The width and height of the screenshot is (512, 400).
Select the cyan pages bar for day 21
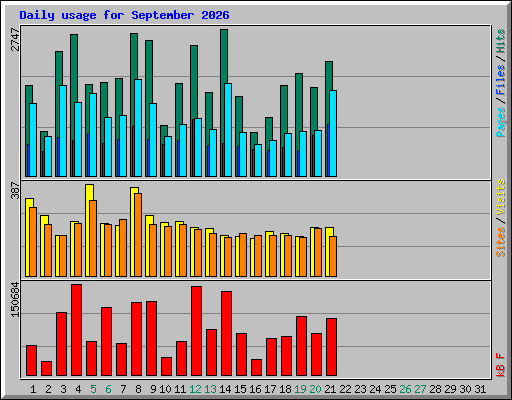pos(333,133)
